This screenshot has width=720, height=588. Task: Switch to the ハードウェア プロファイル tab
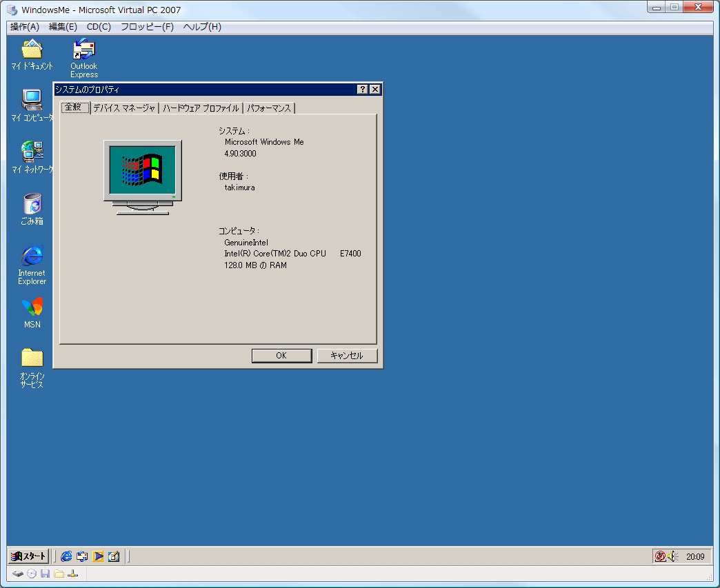[201, 108]
